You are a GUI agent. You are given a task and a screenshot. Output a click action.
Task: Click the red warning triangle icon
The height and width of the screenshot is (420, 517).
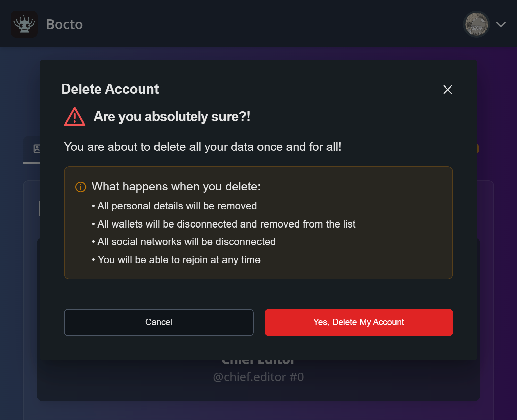point(75,117)
